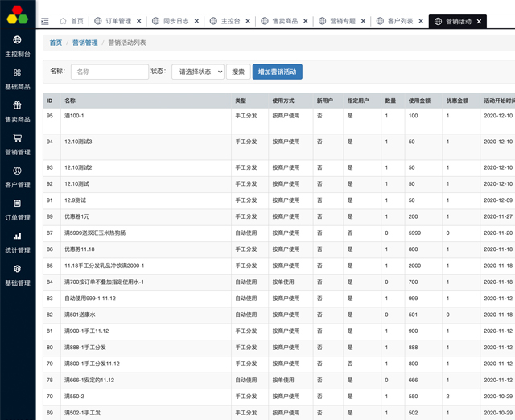The width and height of the screenshot is (515, 420).
Task: Click the 首页 breadcrumb link
Action: click(56, 43)
